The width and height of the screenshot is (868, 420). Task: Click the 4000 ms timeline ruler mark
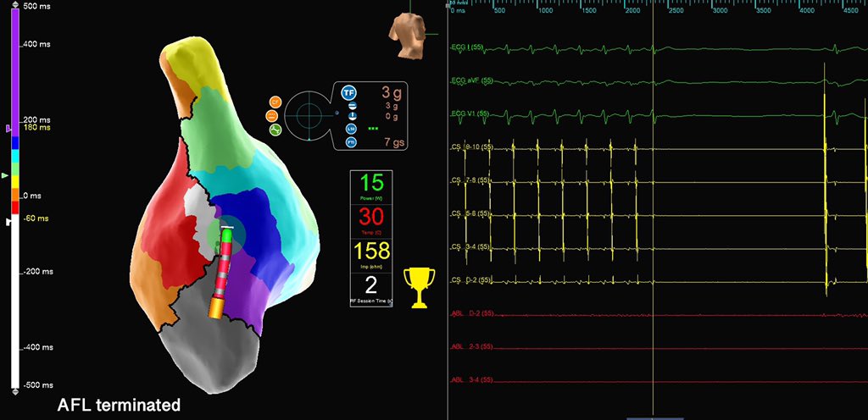808,11
